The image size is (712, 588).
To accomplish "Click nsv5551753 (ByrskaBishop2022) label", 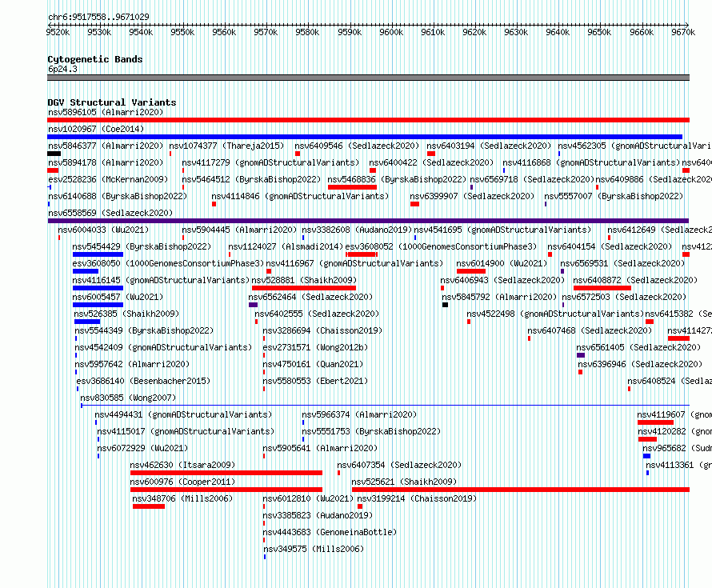I will coord(371,431).
